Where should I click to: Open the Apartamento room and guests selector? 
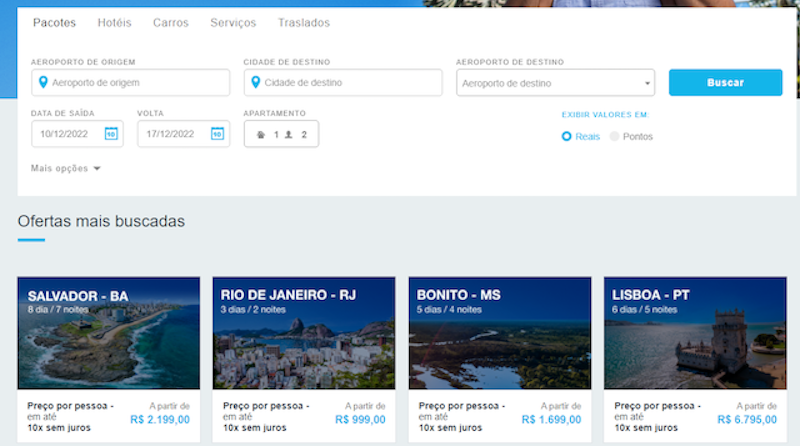coord(281,134)
